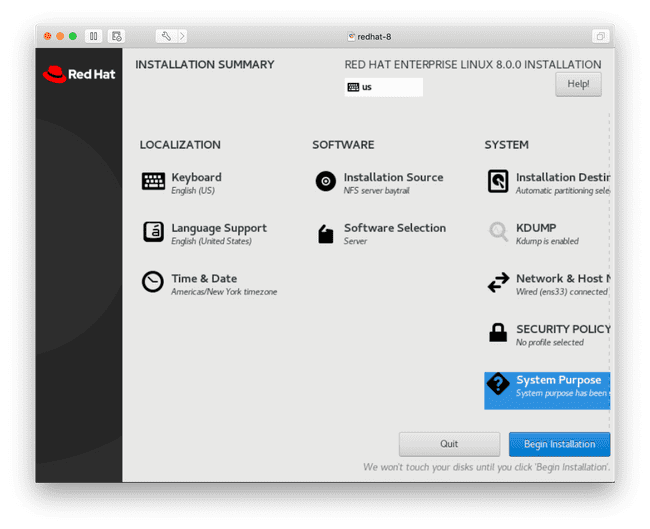
Task: Click 'English (United States)' subtitle
Action: (211, 241)
